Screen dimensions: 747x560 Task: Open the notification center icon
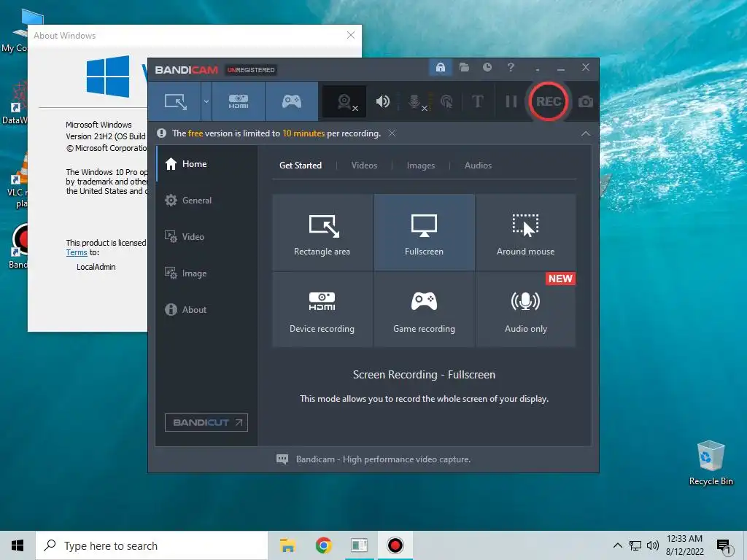tap(724, 546)
